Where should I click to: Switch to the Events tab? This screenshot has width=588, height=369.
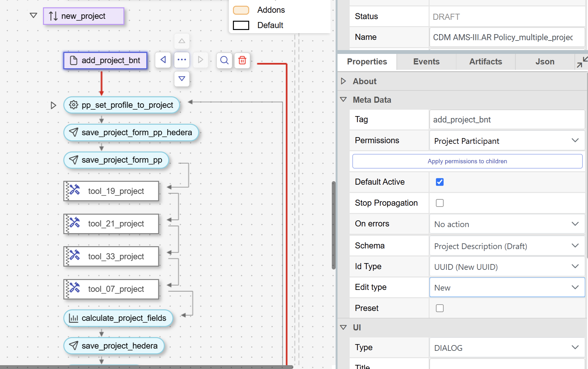[426, 62]
